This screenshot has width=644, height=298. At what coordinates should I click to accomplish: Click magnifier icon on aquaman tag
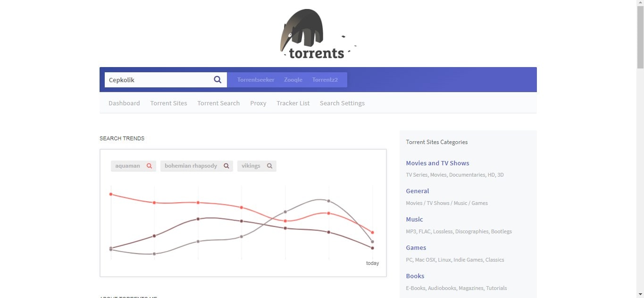[150, 166]
